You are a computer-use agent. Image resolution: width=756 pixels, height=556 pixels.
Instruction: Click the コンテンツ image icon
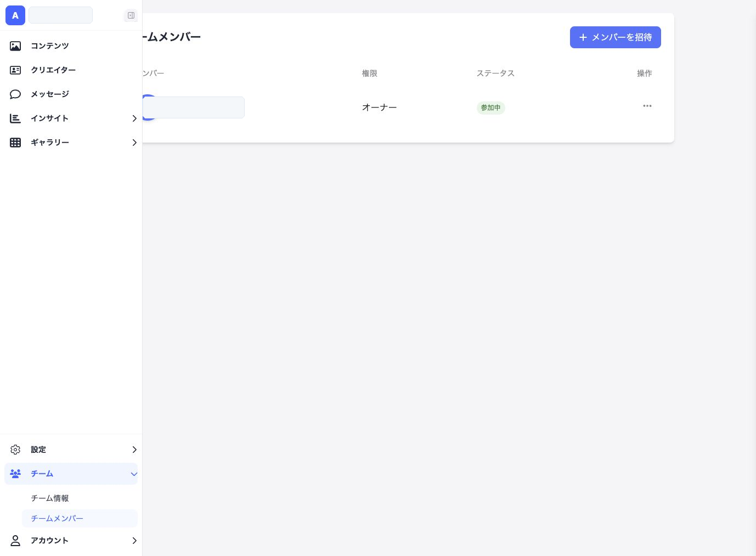pos(15,46)
